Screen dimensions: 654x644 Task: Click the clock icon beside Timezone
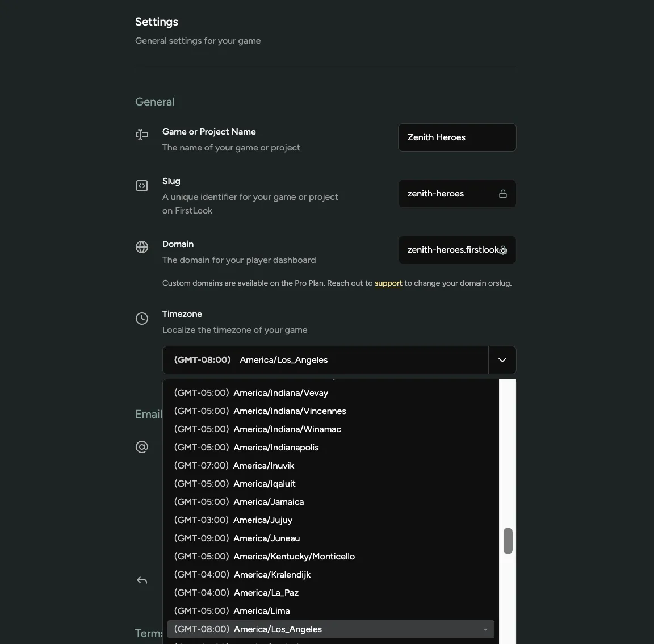142,319
